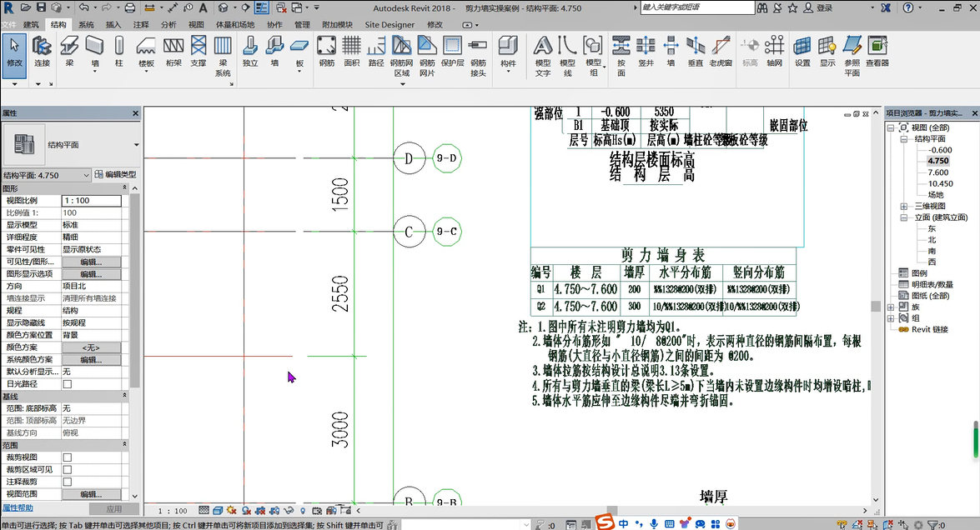Click the Save icon in quick access toolbar
The width and height of the screenshot is (980, 530).
coord(41,7)
